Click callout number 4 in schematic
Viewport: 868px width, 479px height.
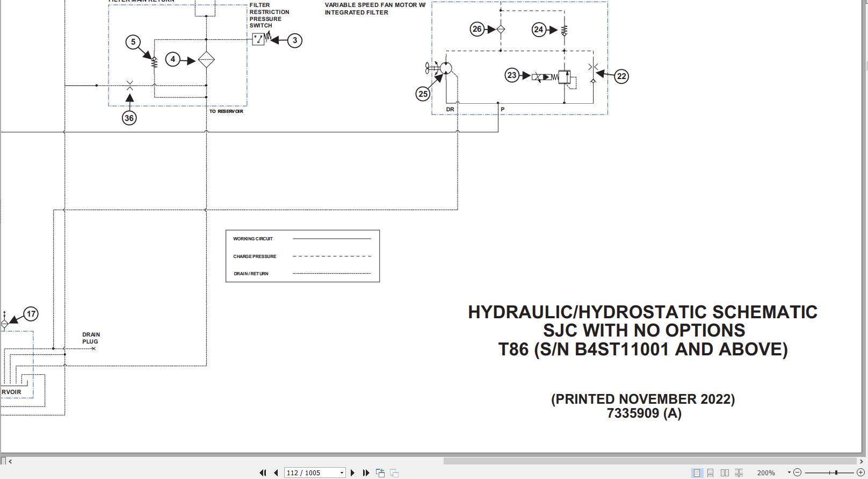172,59
